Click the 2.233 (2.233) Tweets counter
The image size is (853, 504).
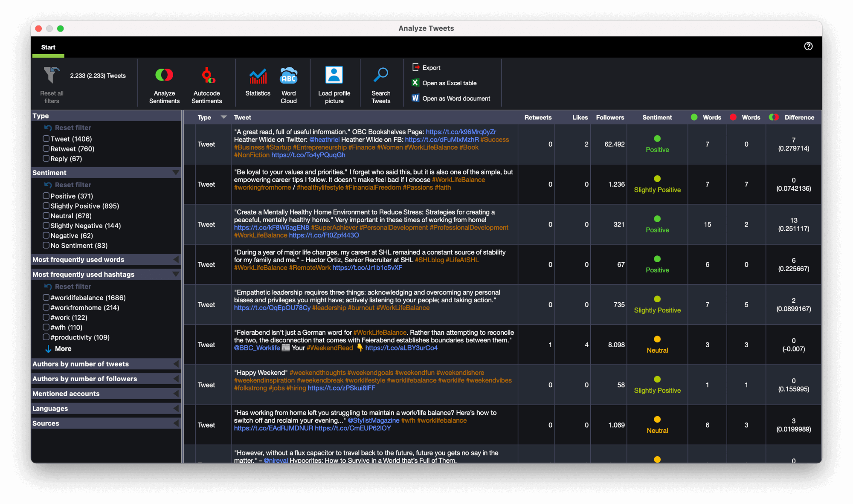pos(98,75)
